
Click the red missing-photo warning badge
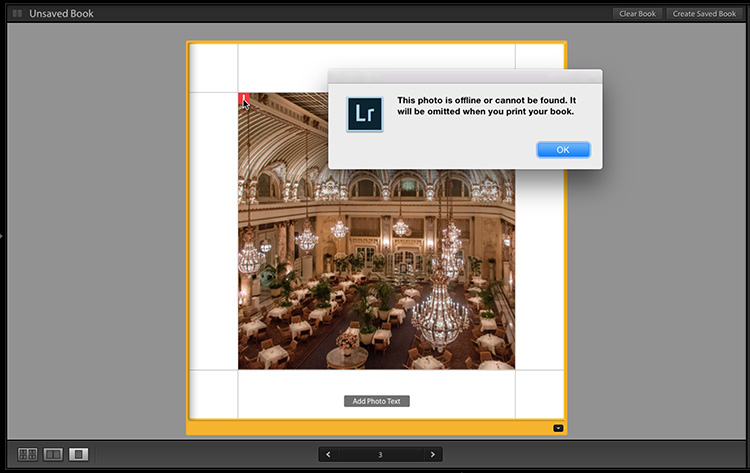click(243, 99)
